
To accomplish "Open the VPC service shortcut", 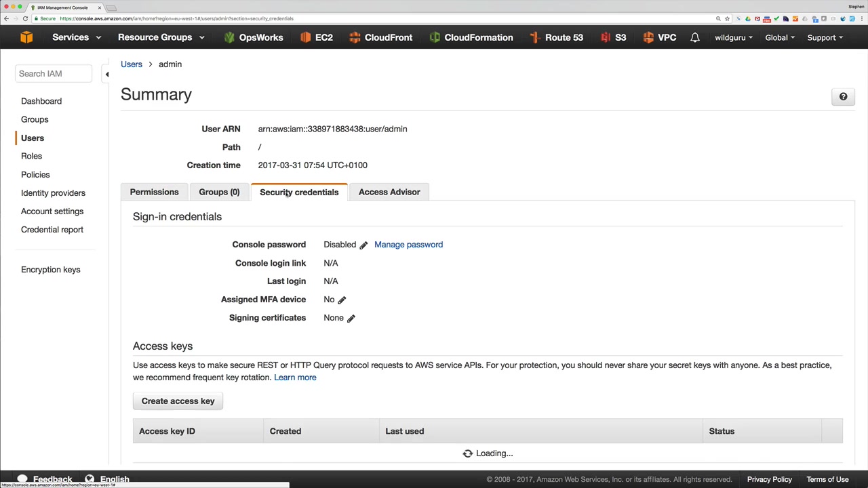I will point(659,37).
